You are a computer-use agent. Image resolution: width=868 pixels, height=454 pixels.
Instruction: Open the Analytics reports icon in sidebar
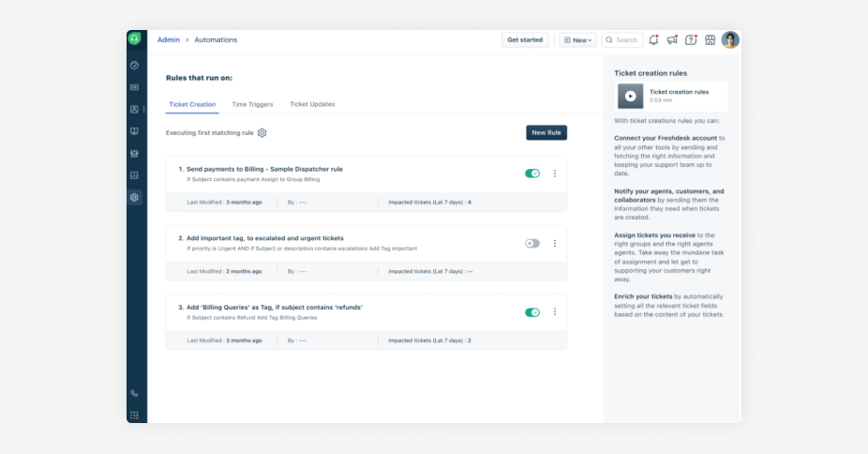click(x=135, y=175)
